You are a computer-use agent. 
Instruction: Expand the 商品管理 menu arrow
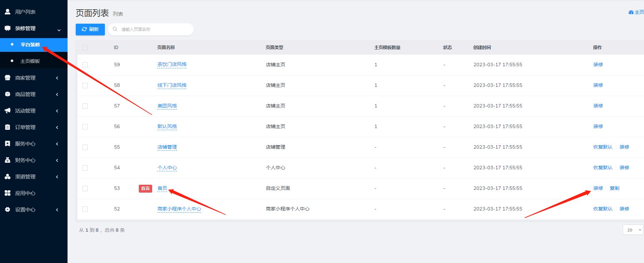point(57,94)
